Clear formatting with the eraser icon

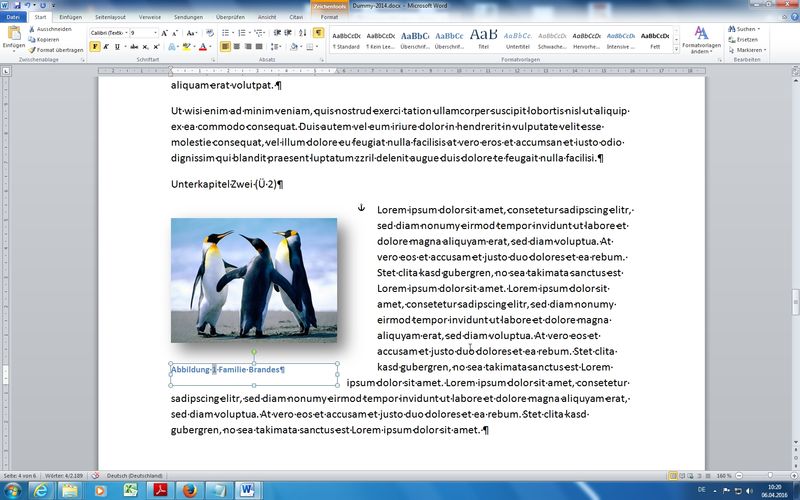tap(210, 33)
